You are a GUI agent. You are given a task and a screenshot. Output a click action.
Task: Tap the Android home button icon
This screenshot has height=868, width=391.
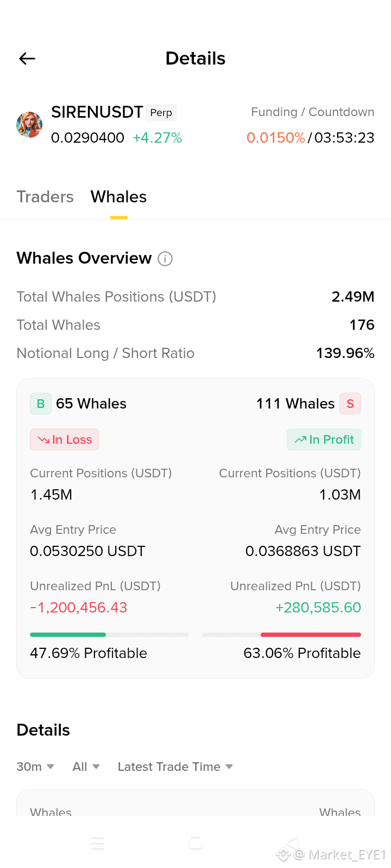pyautogui.click(x=195, y=843)
